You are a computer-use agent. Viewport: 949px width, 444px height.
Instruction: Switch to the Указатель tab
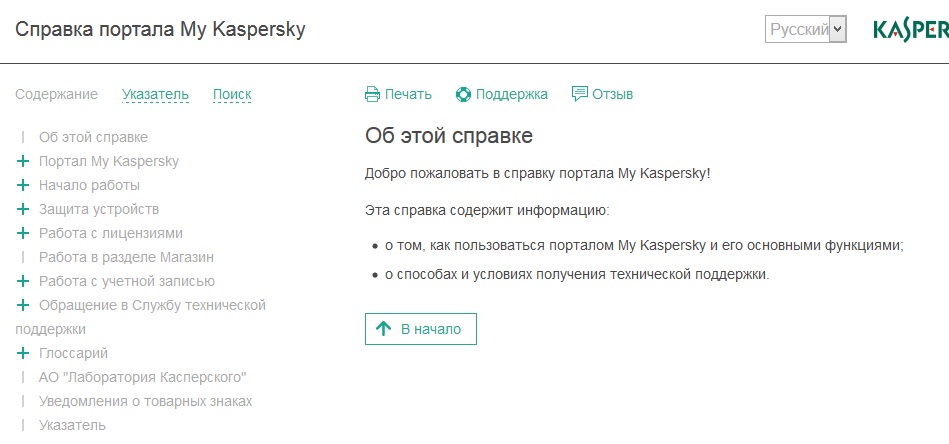pos(155,94)
